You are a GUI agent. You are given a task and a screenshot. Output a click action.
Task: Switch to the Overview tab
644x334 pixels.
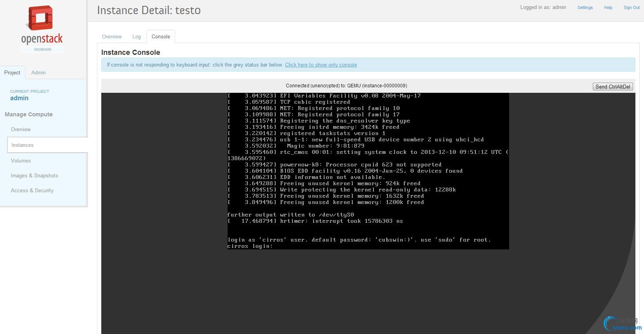112,36
